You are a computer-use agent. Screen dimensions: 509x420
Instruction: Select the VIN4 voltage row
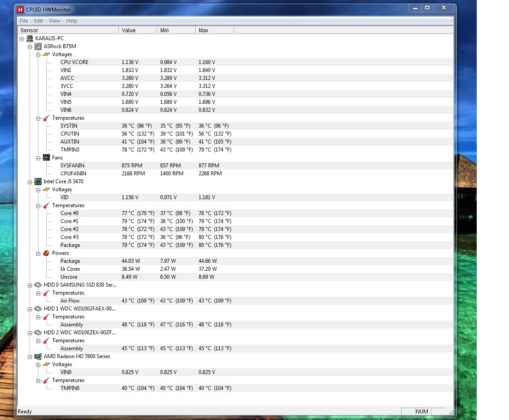click(256, 94)
